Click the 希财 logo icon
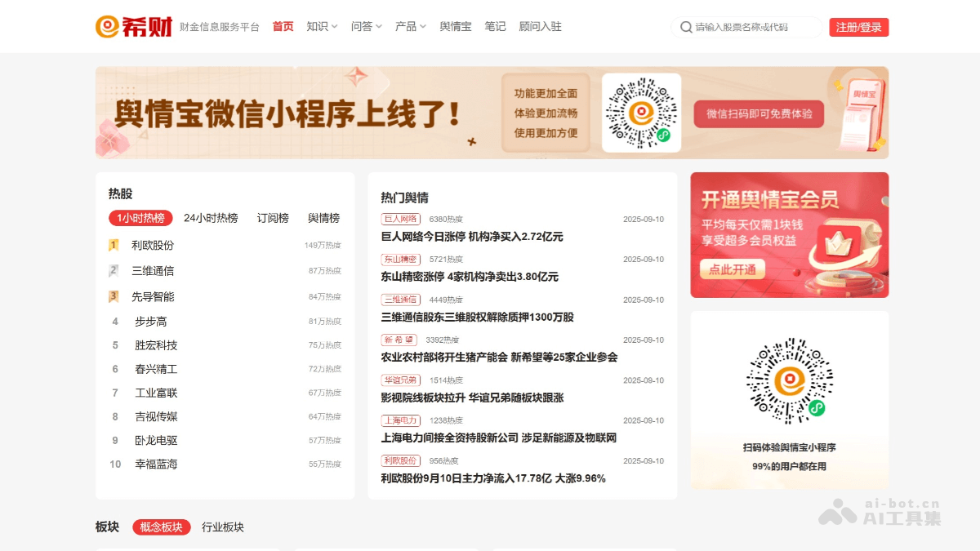Image resolution: width=980 pixels, height=551 pixels. (x=107, y=27)
